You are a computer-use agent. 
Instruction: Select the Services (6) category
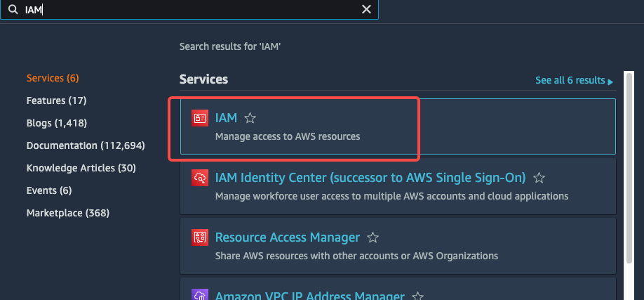pyautogui.click(x=53, y=78)
